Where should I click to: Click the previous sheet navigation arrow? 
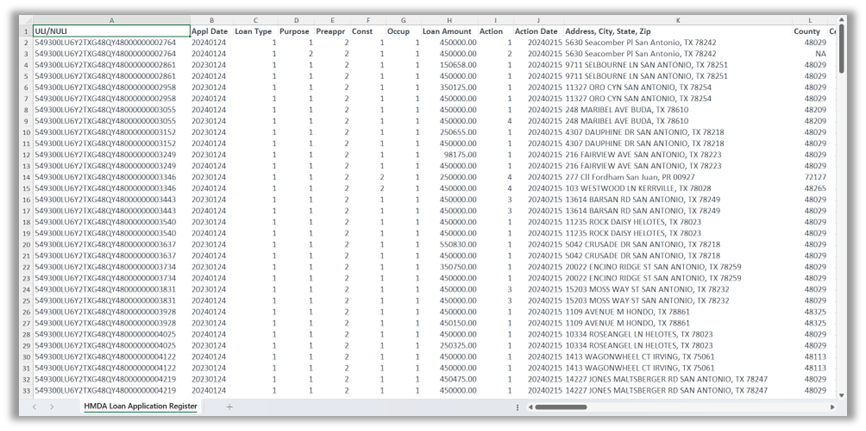(x=36, y=407)
